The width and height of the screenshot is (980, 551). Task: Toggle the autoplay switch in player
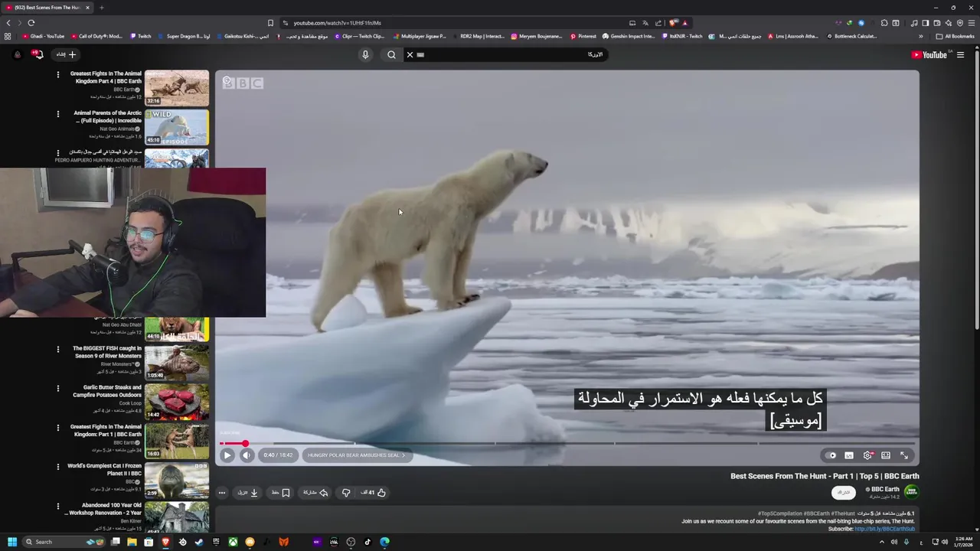(831, 455)
